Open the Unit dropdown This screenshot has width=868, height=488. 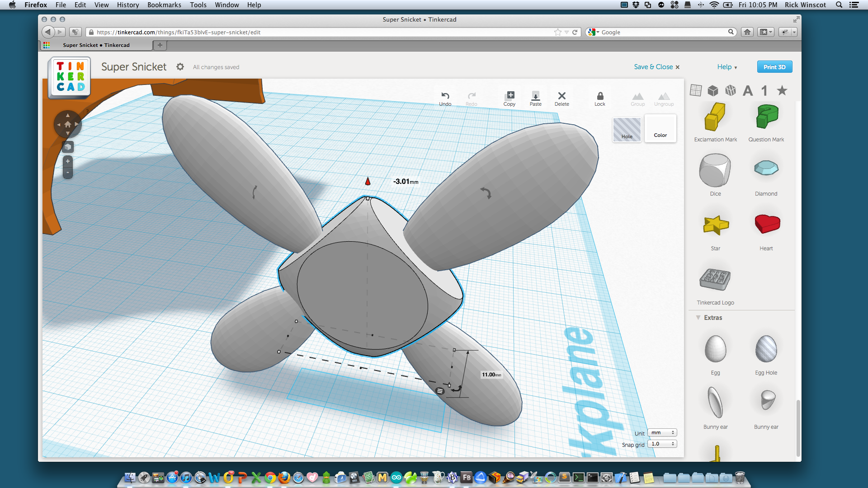[662, 433]
